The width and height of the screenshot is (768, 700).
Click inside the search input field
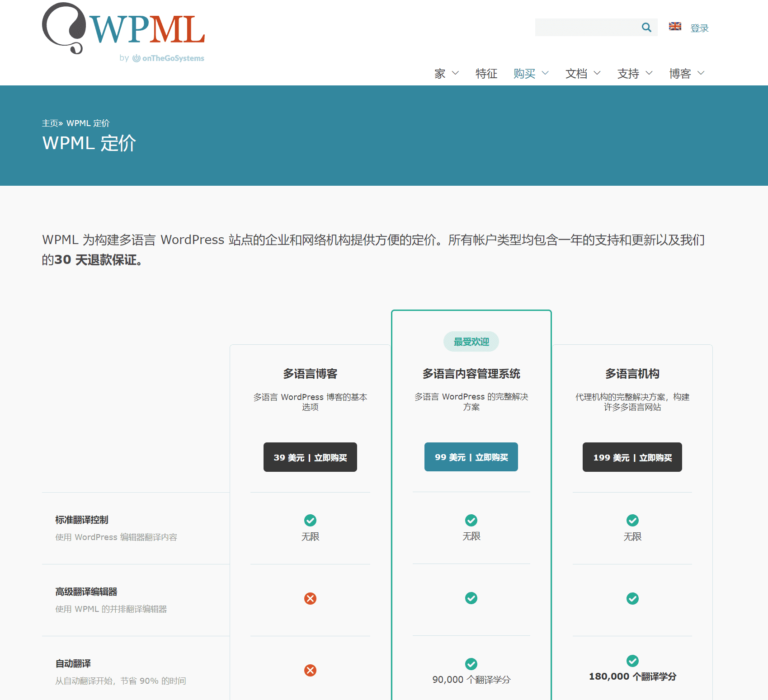point(588,27)
